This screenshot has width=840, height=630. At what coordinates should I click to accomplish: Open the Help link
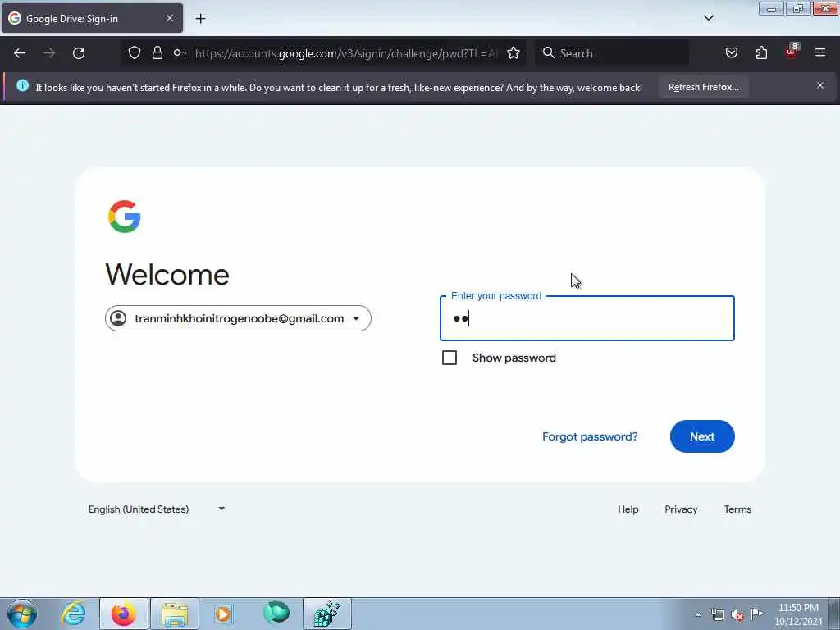coord(628,509)
